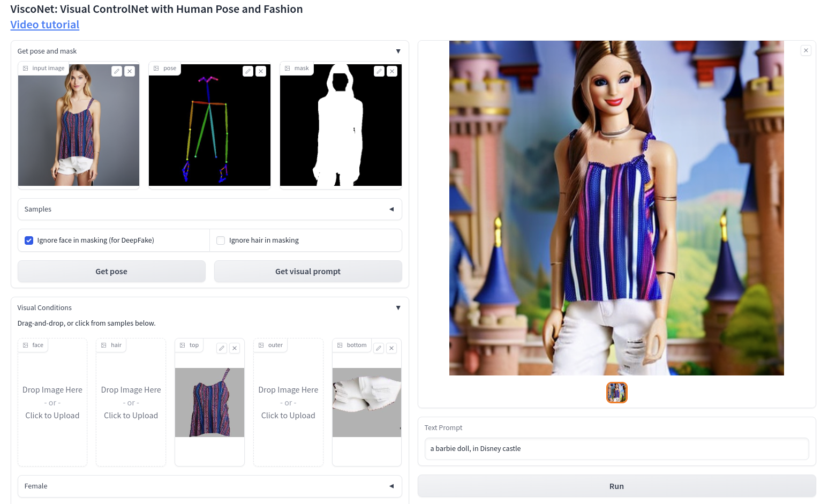Edit the mask image with pencil icon

(379, 71)
